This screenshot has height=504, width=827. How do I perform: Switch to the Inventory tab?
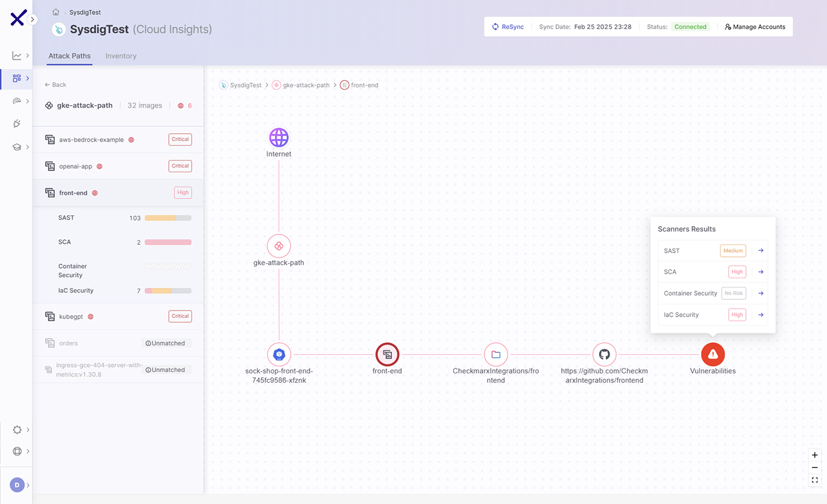coord(121,56)
